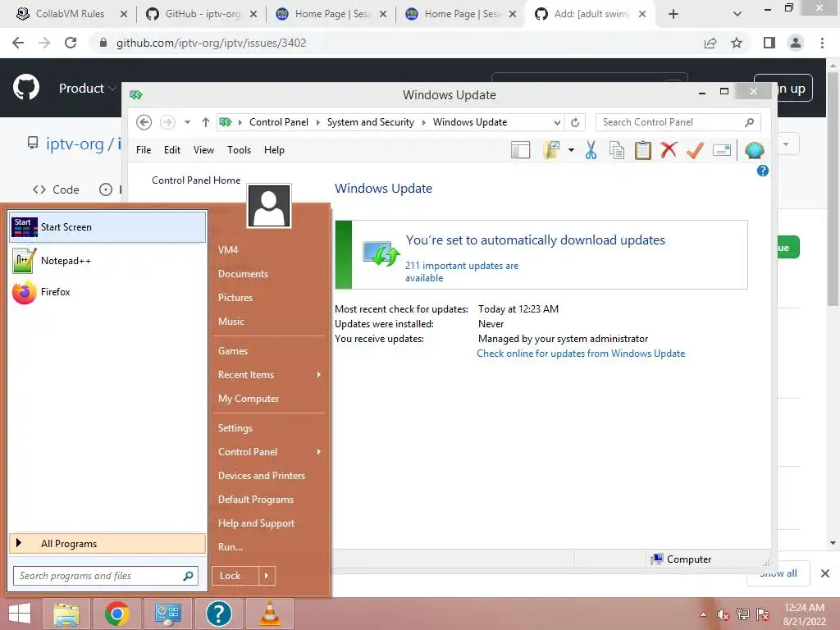
Task: Click the refresh button beside address bar
Action: [x=575, y=122]
